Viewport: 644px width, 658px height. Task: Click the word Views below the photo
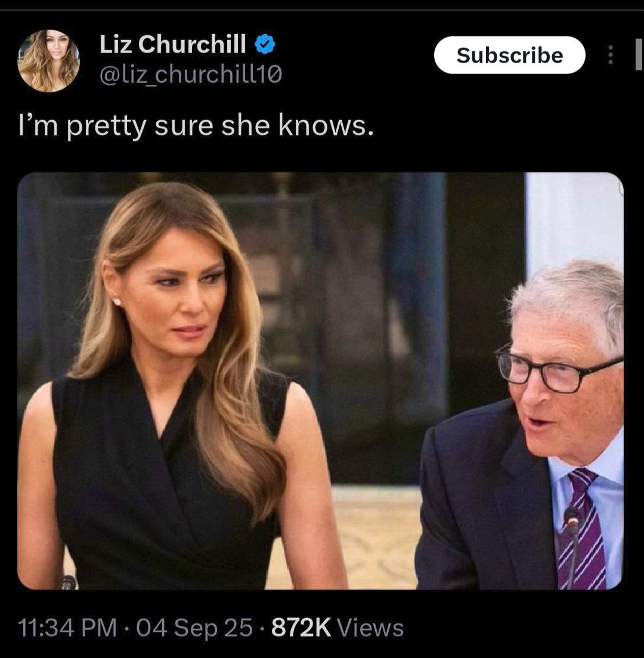[x=370, y=628]
